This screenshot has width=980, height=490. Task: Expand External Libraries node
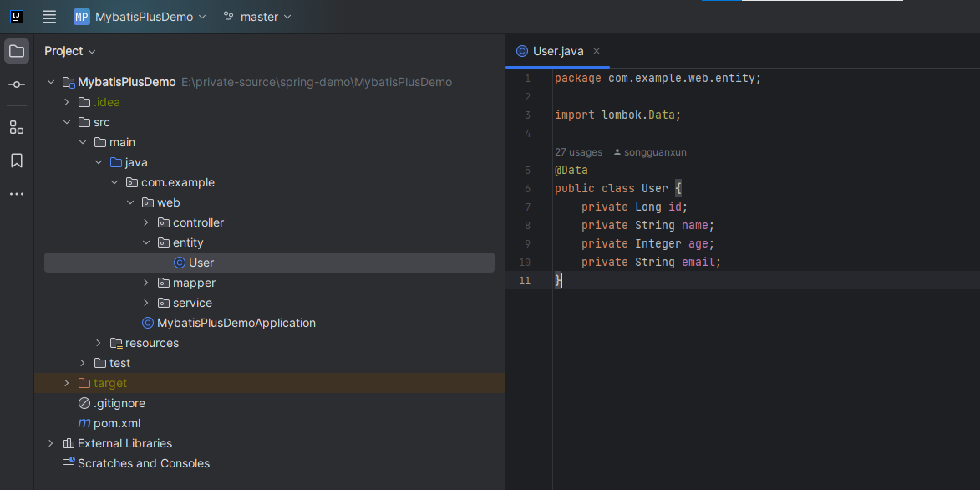(51, 443)
